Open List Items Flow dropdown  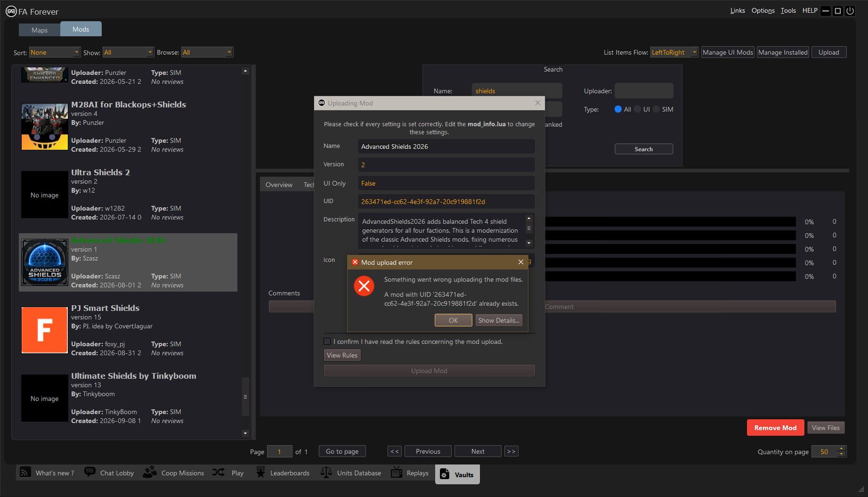[674, 52]
